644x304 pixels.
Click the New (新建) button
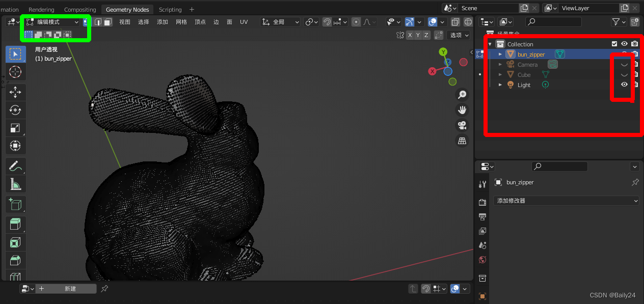coord(70,289)
